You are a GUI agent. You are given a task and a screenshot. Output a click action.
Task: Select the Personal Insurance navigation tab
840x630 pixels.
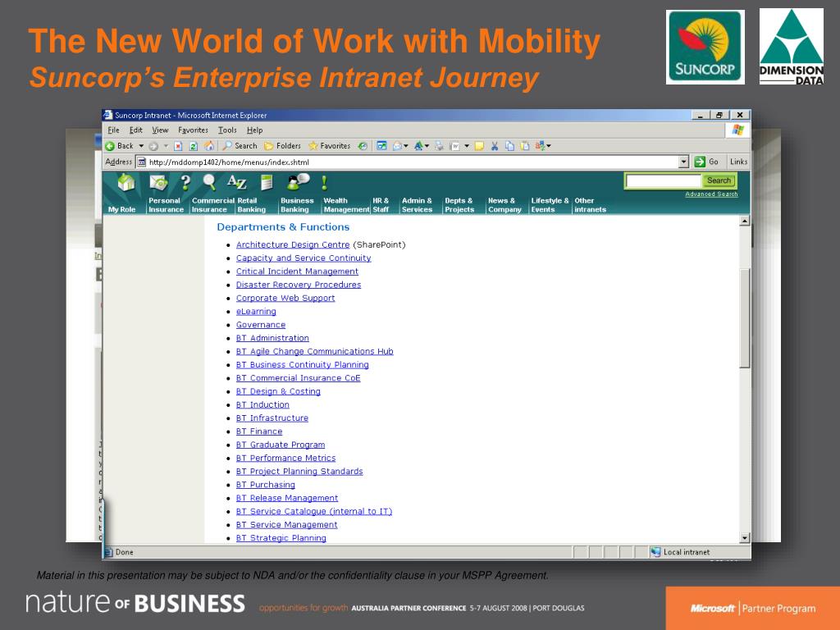tap(166, 205)
